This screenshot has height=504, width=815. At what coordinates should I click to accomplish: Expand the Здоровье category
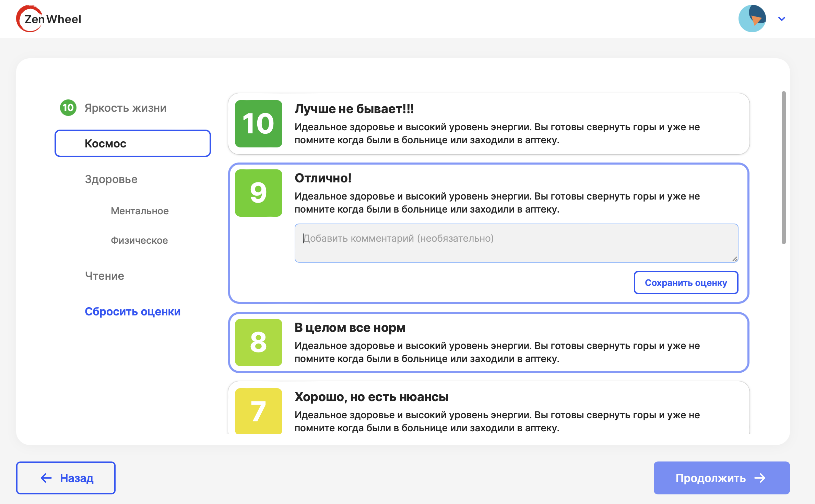[x=111, y=179]
